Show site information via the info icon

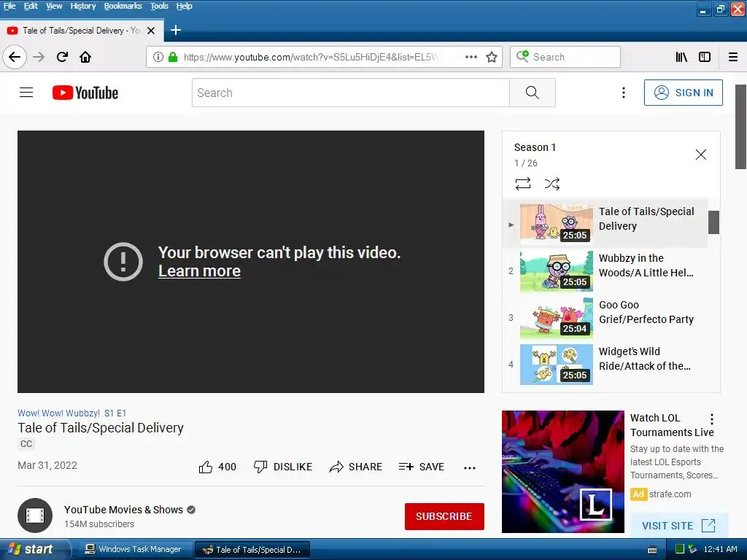[158, 57]
